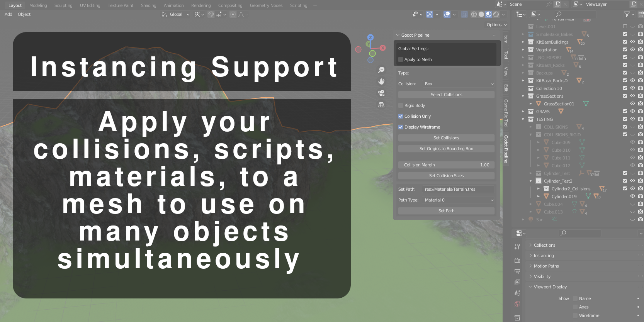The width and height of the screenshot is (644, 322).
Task: Disable render camera for Collection 10
Action: (x=641, y=88)
